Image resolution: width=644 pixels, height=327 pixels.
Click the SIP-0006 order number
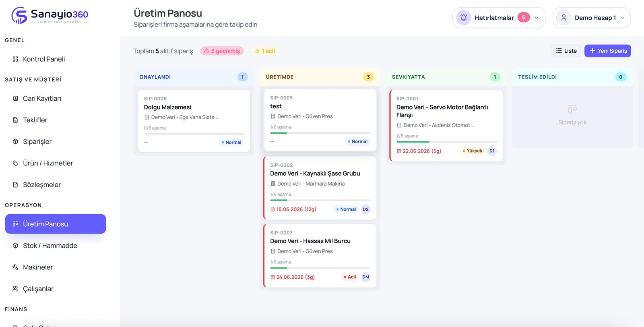[155, 99]
